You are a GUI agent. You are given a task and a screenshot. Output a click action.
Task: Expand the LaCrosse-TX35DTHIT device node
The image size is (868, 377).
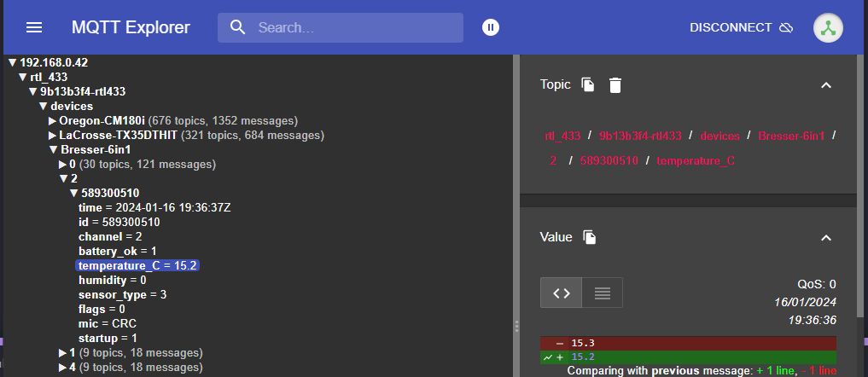click(x=53, y=136)
